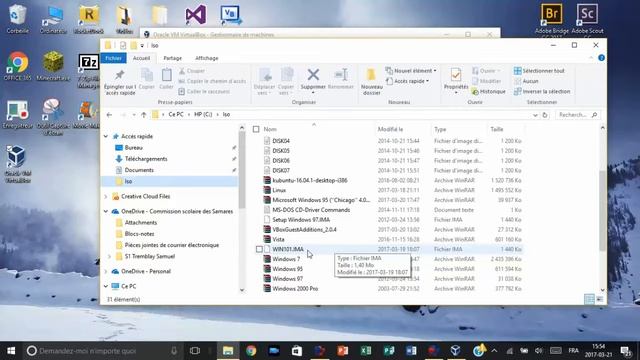Image resolution: width=640 pixels, height=360 pixels.
Task: Open the Accès rapide dropdown in ribbon
Action: coord(408,81)
